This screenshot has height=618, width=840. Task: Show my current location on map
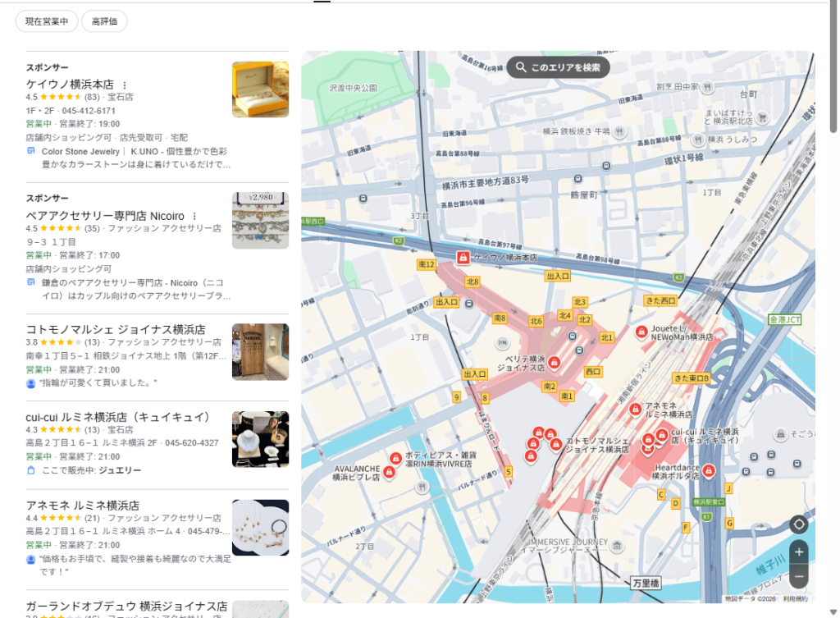click(799, 524)
